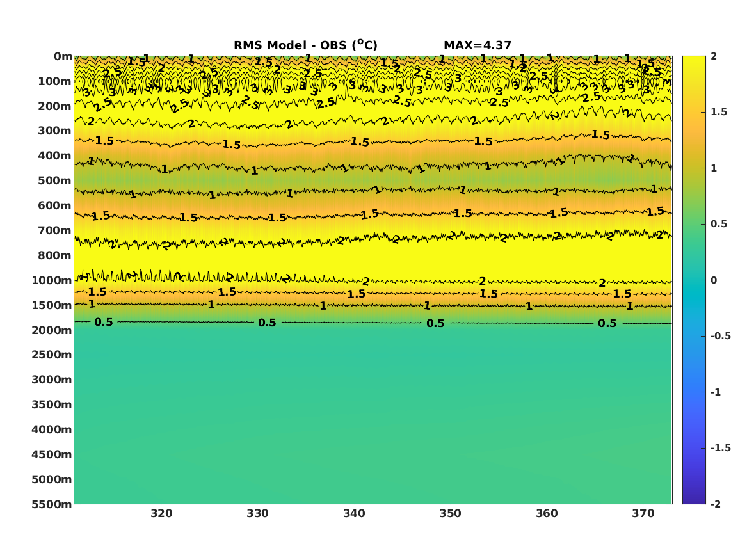Viewport: 747px width, 560px height.
Task: Pick the '500m' depth axis label
Action: pyautogui.click(x=55, y=180)
